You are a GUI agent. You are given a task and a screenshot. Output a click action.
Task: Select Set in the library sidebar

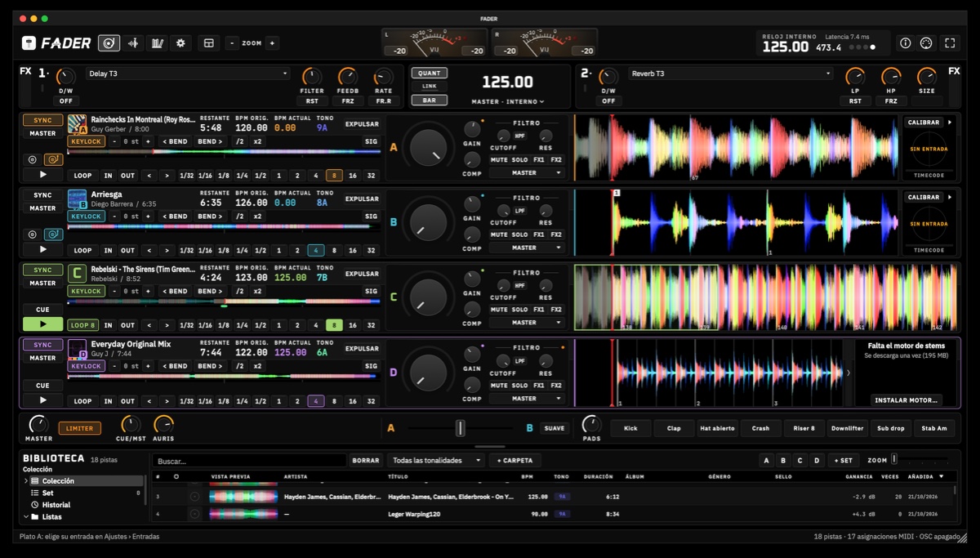(x=48, y=493)
